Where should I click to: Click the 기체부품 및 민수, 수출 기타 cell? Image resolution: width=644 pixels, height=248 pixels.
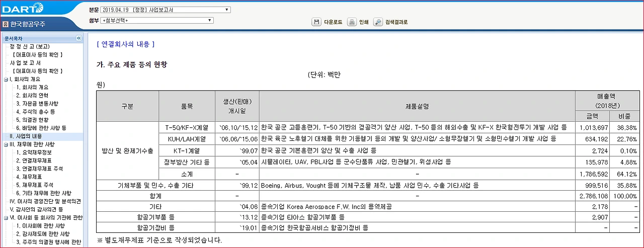tap(155, 185)
